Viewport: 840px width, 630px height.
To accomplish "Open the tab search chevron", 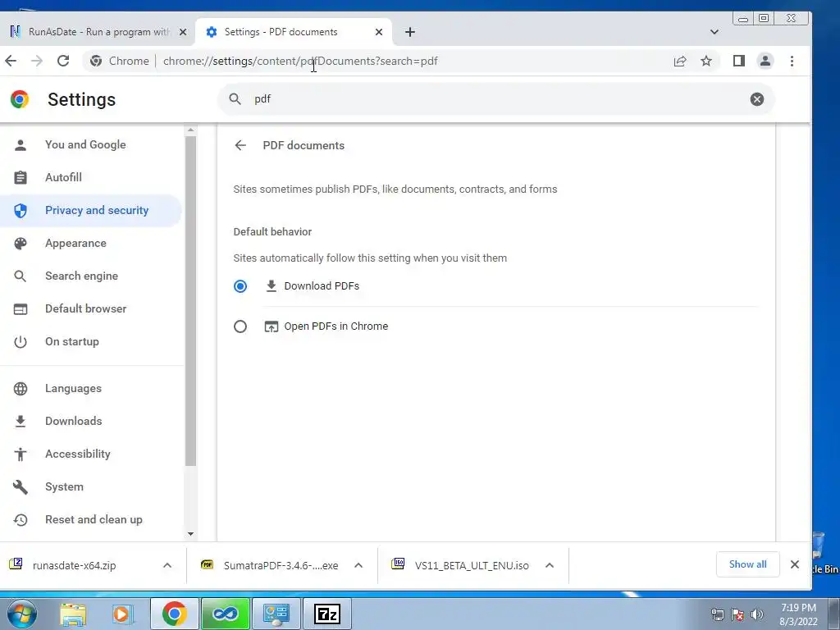I will (714, 32).
